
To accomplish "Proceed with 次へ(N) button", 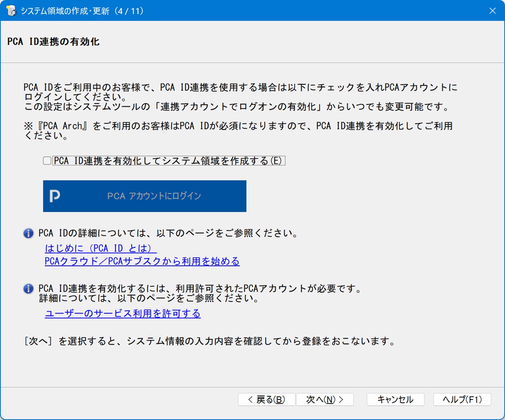I will pyautogui.click(x=325, y=400).
